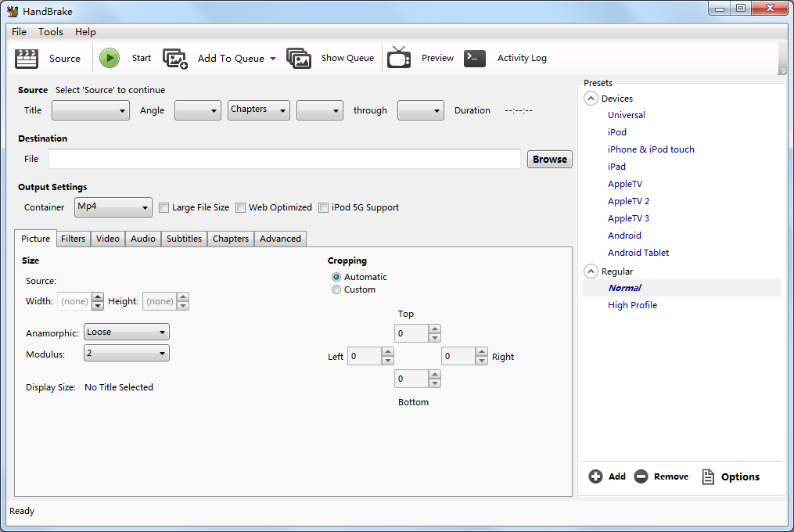
Task: Switch to the Subtitles tab
Action: coord(185,239)
